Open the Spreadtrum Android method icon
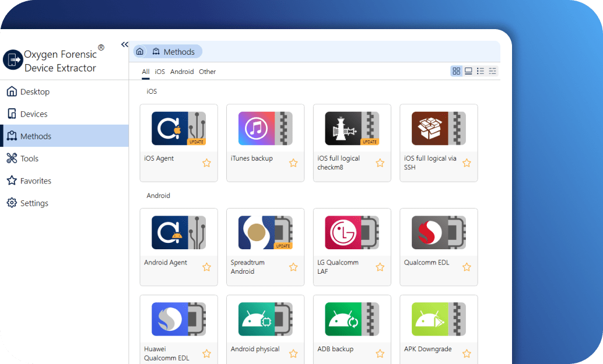The width and height of the screenshot is (603, 364). click(x=265, y=232)
